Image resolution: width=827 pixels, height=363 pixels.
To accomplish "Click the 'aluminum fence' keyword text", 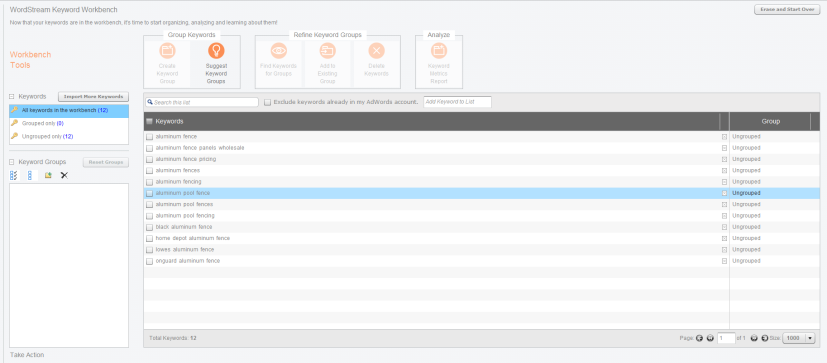I will [176, 137].
